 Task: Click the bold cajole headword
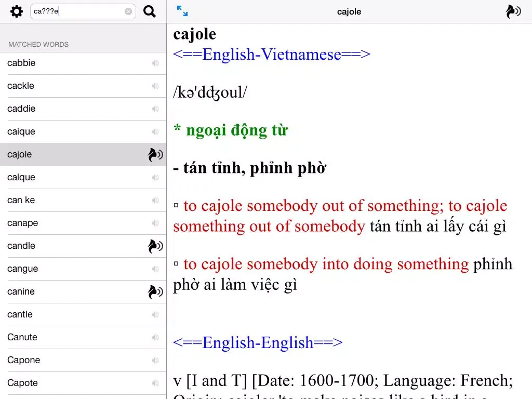point(194,34)
